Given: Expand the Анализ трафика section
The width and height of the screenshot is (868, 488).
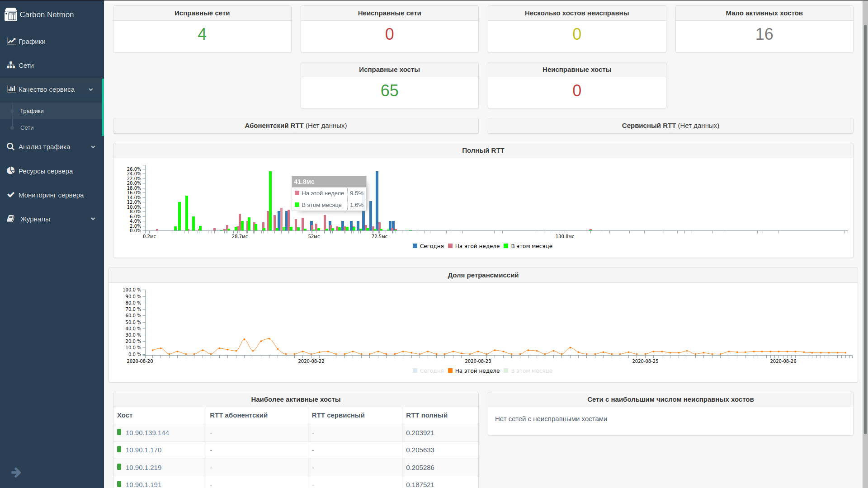Looking at the screenshot, I should click(x=51, y=146).
